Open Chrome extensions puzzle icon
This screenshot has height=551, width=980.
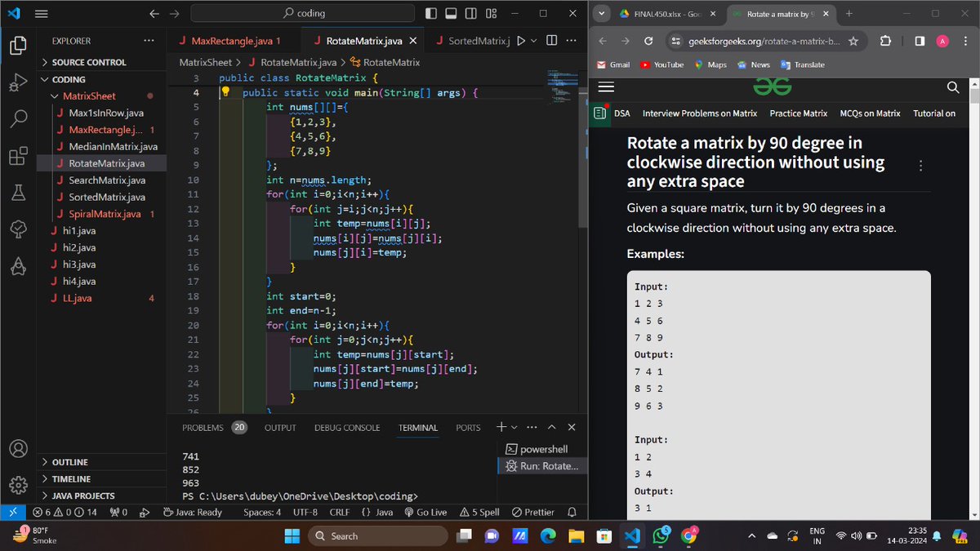coord(886,41)
